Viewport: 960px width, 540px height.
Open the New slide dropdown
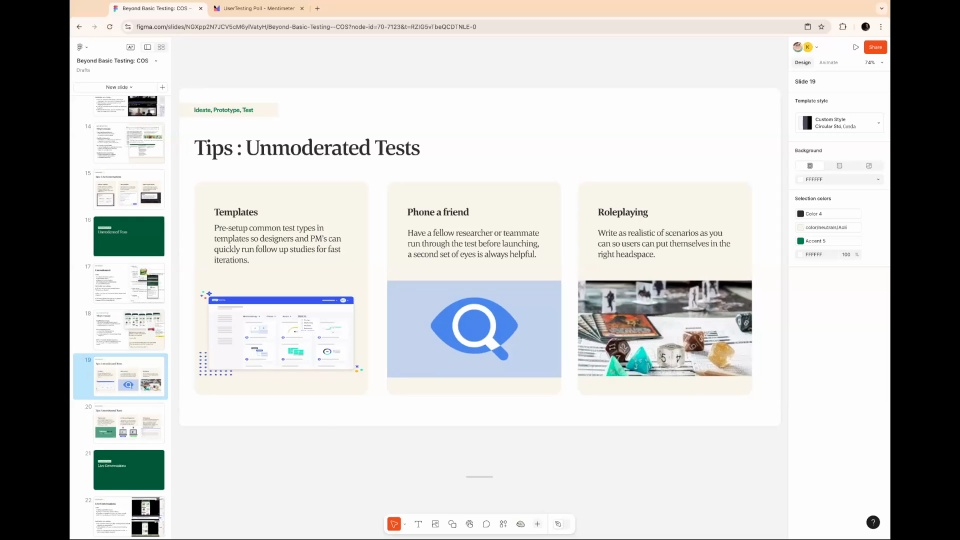click(118, 87)
